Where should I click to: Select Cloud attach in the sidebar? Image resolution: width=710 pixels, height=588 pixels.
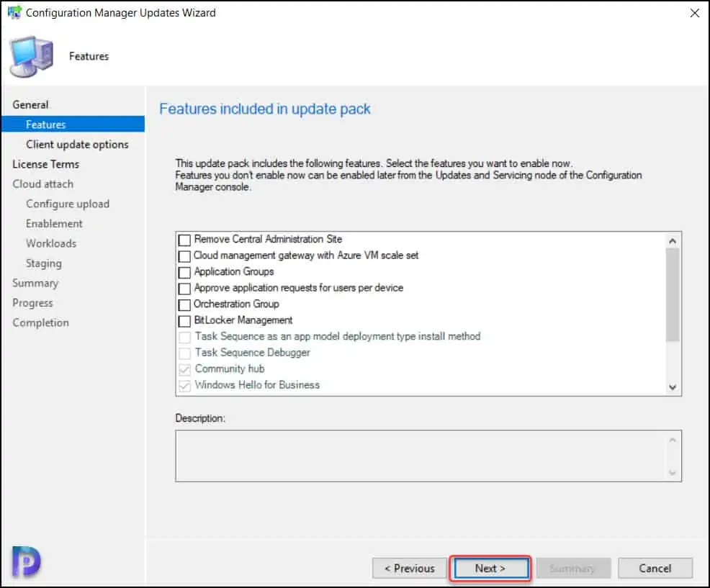point(43,184)
